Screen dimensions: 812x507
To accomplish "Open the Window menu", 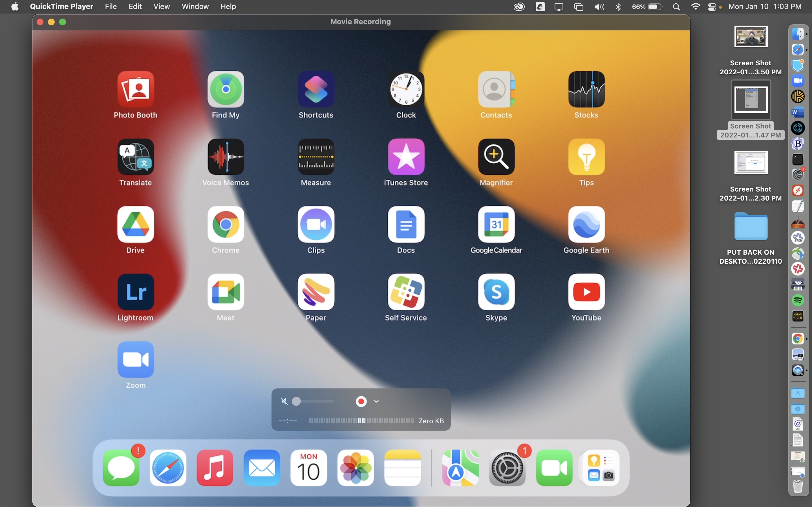I will pos(195,6).
